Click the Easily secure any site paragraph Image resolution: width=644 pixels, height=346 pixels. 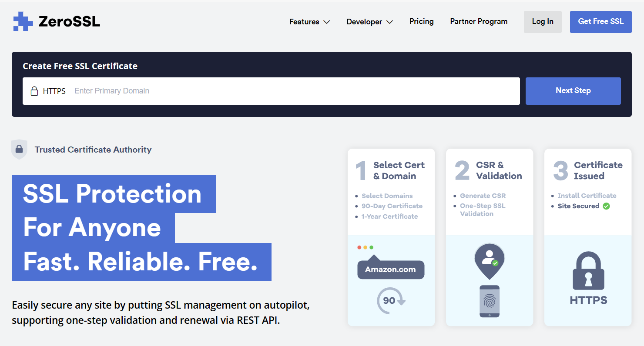click(x=161, y=313)
